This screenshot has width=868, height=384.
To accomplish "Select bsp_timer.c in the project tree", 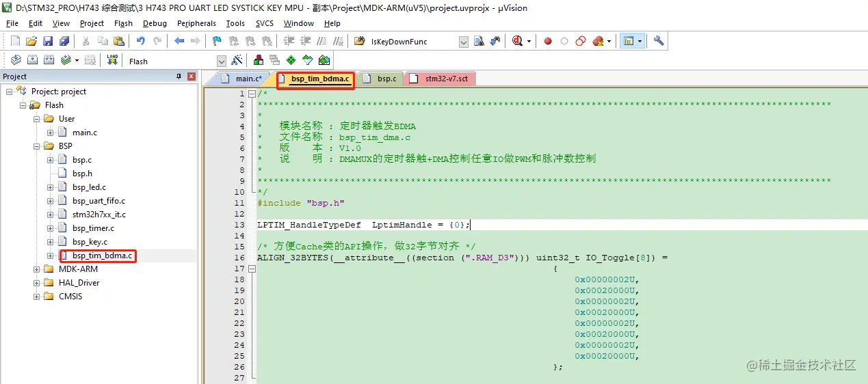I will 93,228.
